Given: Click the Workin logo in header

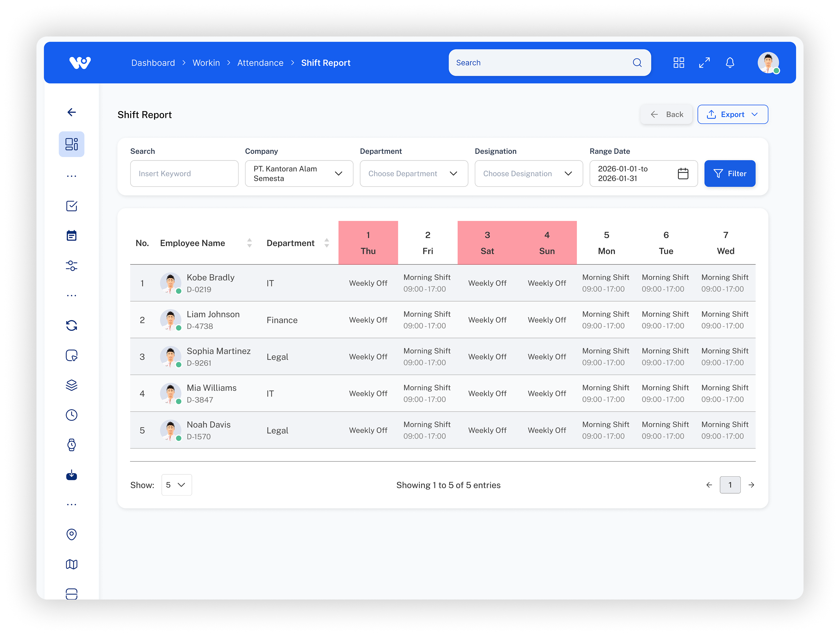Looking at the screenshot, I should pyautogui.click(x=80, y=63).
